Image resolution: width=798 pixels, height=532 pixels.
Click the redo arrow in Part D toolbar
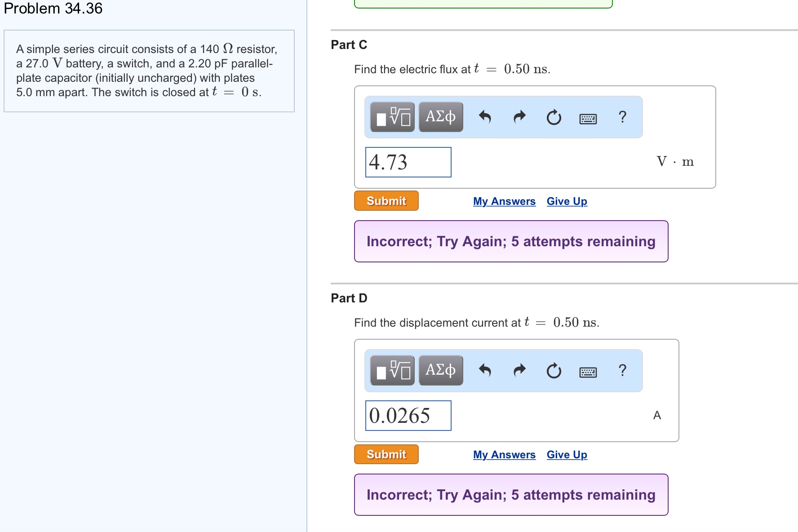click(519, 370)
